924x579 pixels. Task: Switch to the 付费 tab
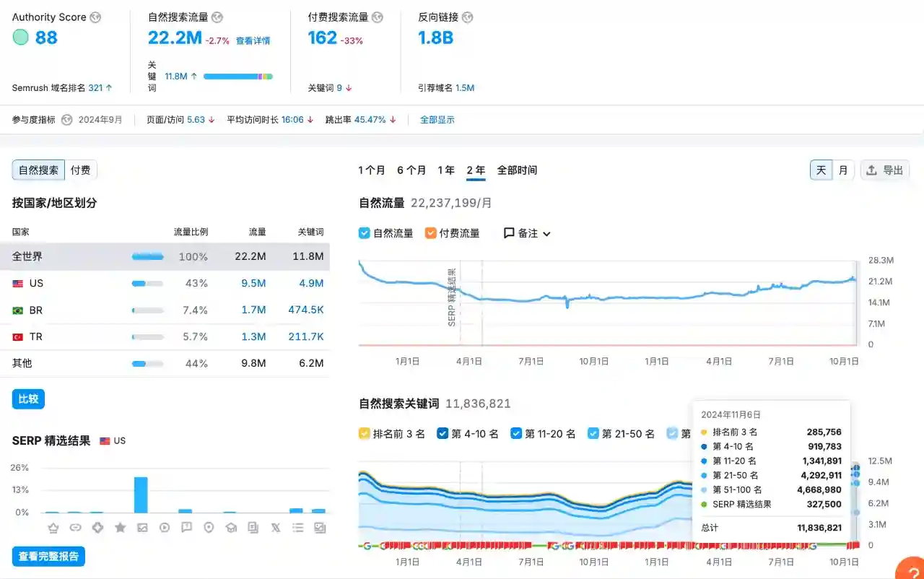(x=81, y=170)
